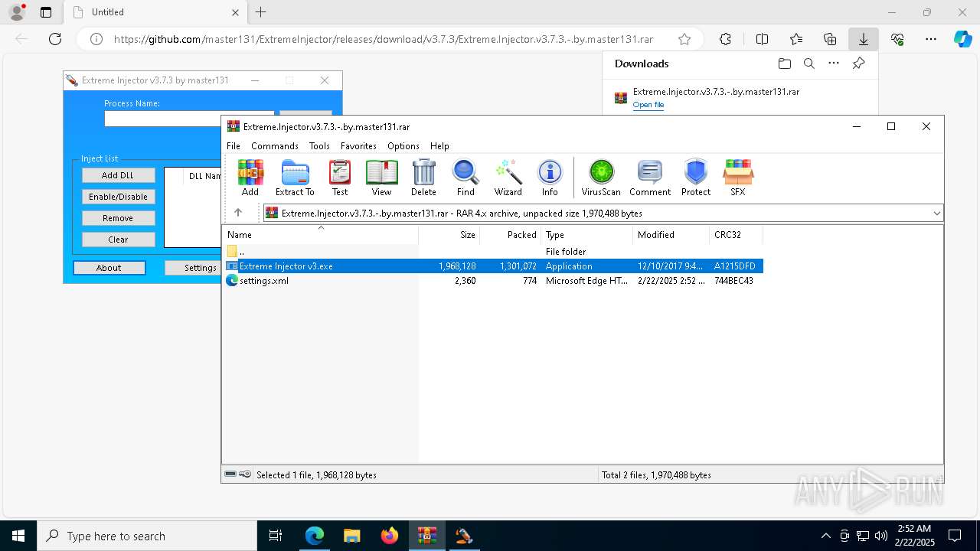980x551 pixels.
Task: Sort by the Name column header
Action: pyautogui.click(x=320, y=235)
